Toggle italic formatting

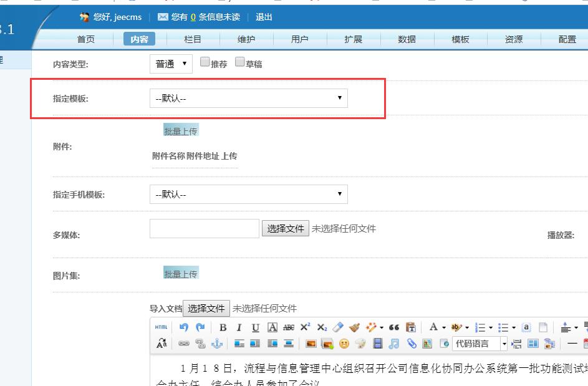coord(239,327)
